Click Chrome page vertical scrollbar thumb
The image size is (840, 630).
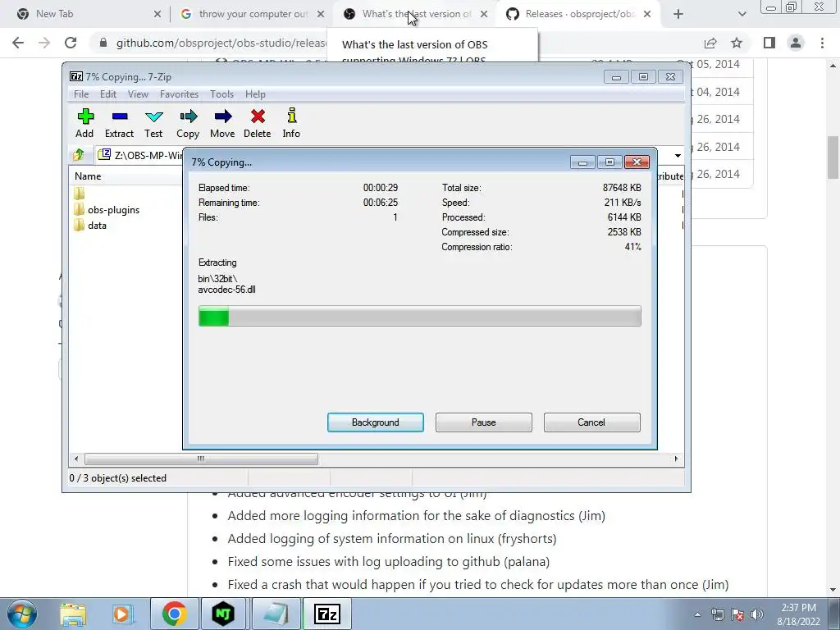pos(833,157)
